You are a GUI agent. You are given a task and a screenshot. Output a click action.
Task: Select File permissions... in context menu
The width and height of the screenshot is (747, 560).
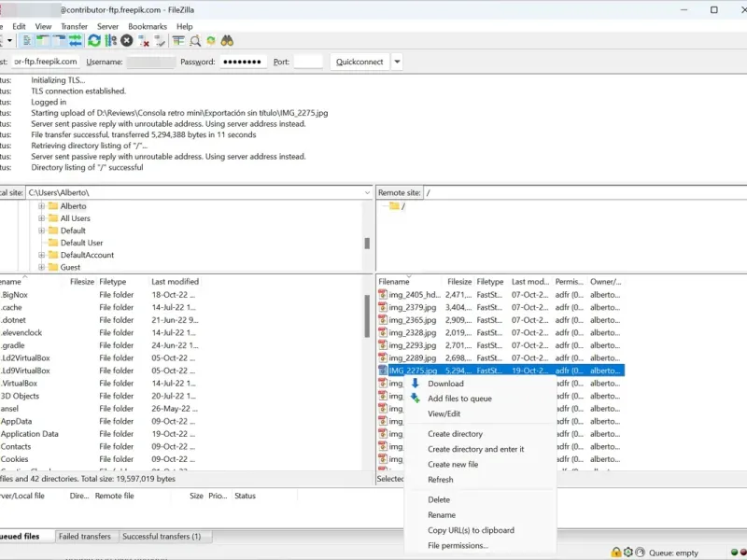point(458,545)
